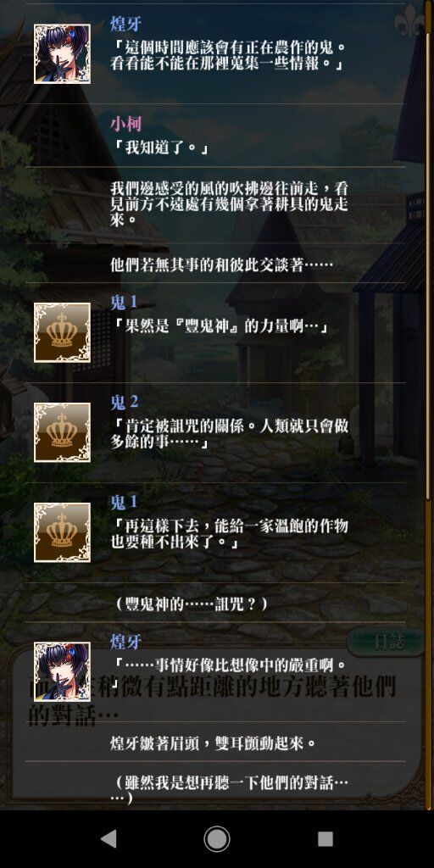
Task: Tap the Android home circle button
Action: coord(217,838)
